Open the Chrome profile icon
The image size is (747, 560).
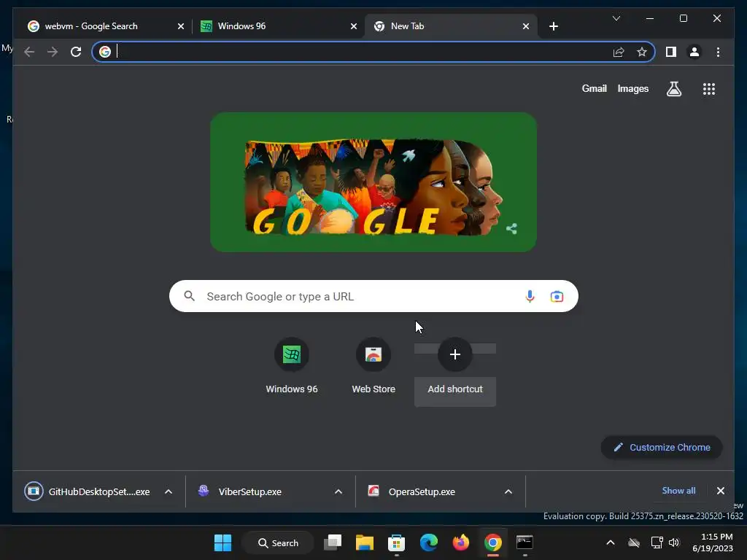(x=694, y=52)
